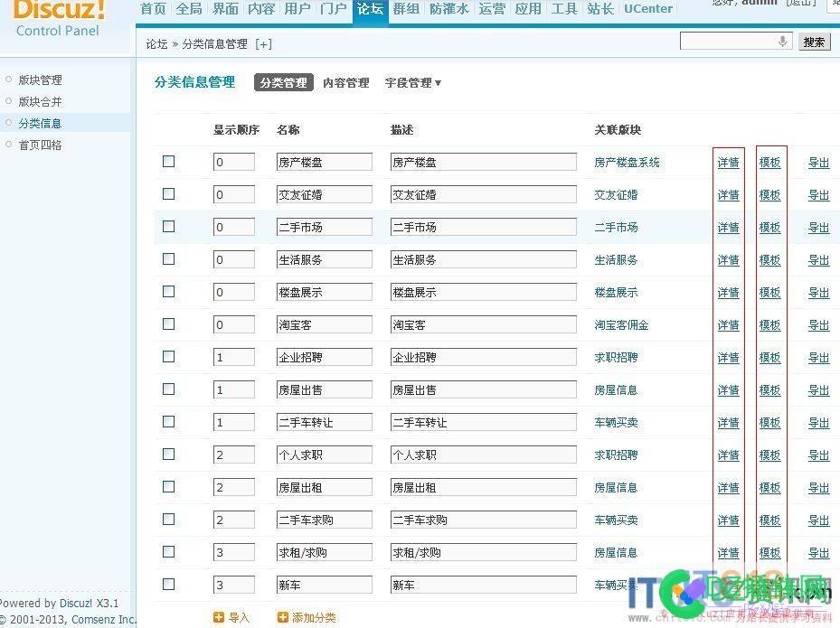This screenshot has width=840, height=628.
Task: Open 模板 for the 房屋出租 row
Action: 769,488
